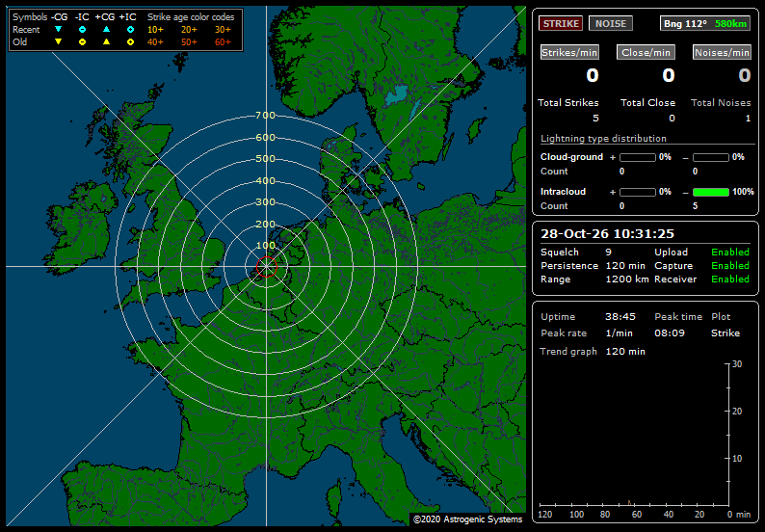Click the 30+ strike age color code
Image resolution: width=765 pixels, height=532 pixels.
point(223,29)
